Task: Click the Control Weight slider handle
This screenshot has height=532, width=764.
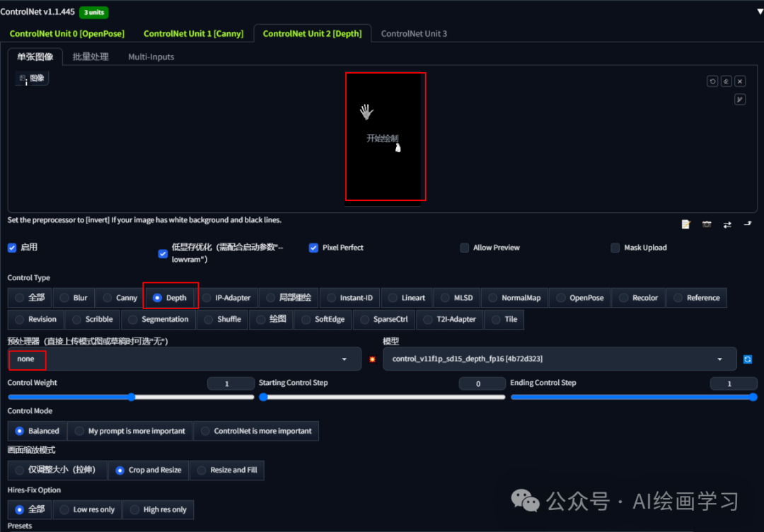Action: pos(131,397)
